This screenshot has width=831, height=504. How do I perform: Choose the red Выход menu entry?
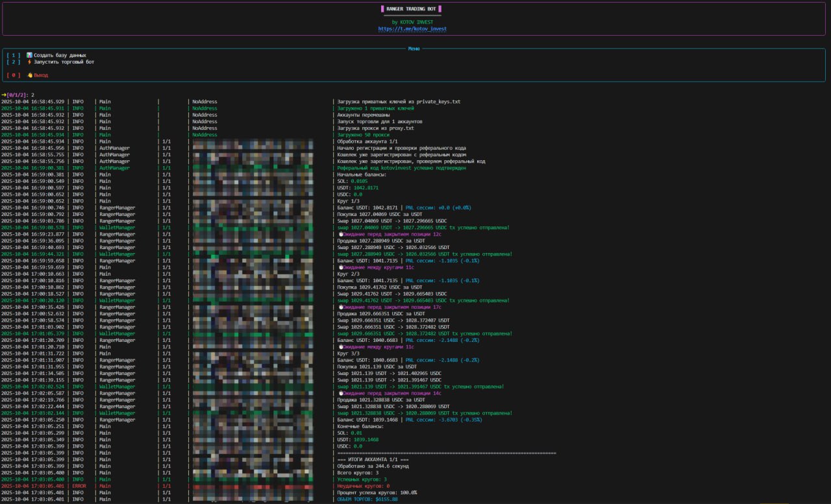[x=40, y=75]
